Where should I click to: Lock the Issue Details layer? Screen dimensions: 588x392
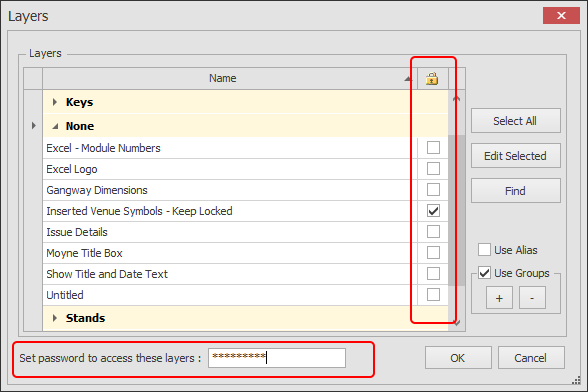pos(433,232)
